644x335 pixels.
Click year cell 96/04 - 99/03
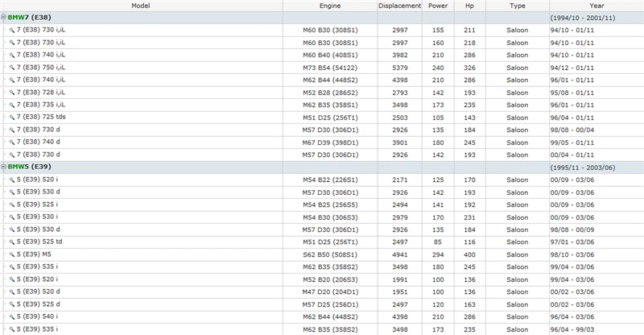(572, 329)
